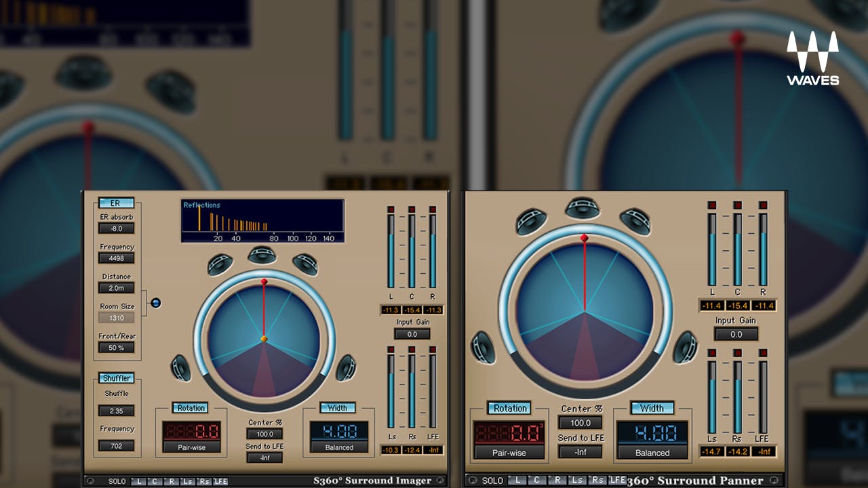Click the red rotation handle in Surround Panner
This screenshot has width=868, height=488.
(584, 239)
